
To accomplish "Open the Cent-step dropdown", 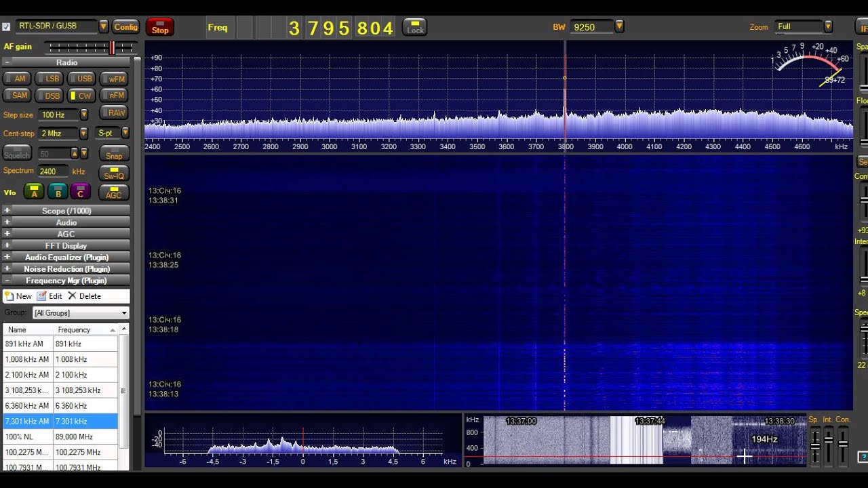I will coord(83,134).
